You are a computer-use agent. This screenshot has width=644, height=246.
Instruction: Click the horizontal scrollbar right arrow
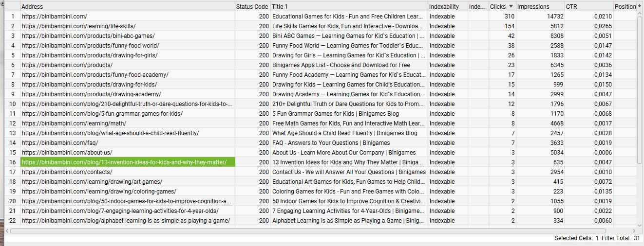(x=633, y=231)
